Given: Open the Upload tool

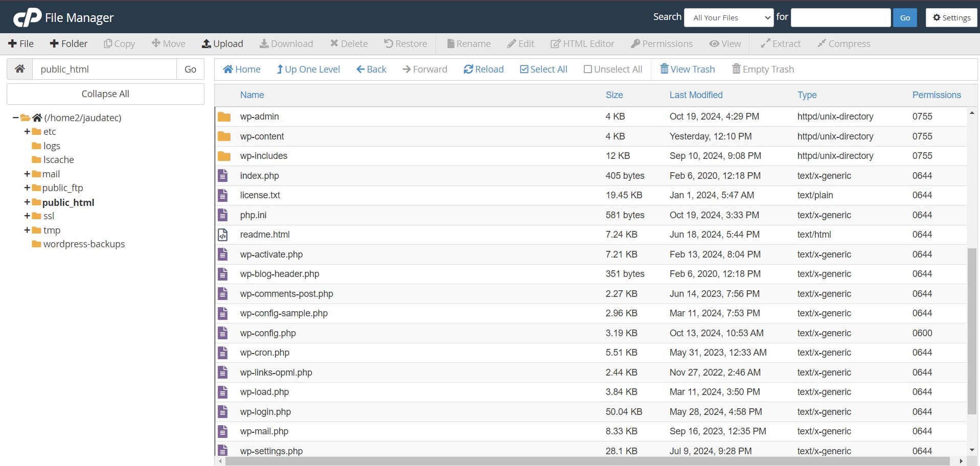Looking at the screenshot, I should click(x=222, y=43).
